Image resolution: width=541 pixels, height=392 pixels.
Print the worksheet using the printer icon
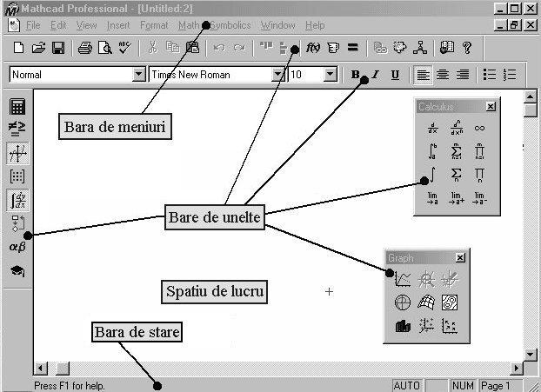[85, 48]
